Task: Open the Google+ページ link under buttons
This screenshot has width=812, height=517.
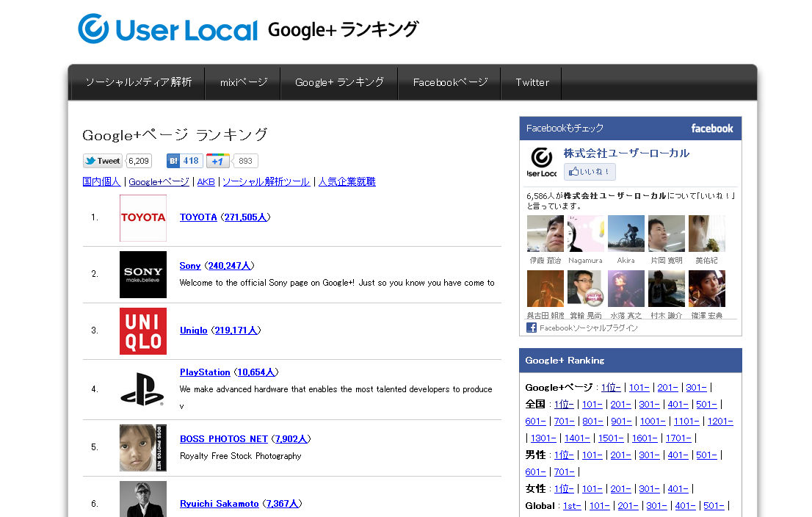Action: pyautogui.click(x=159, y=182)
